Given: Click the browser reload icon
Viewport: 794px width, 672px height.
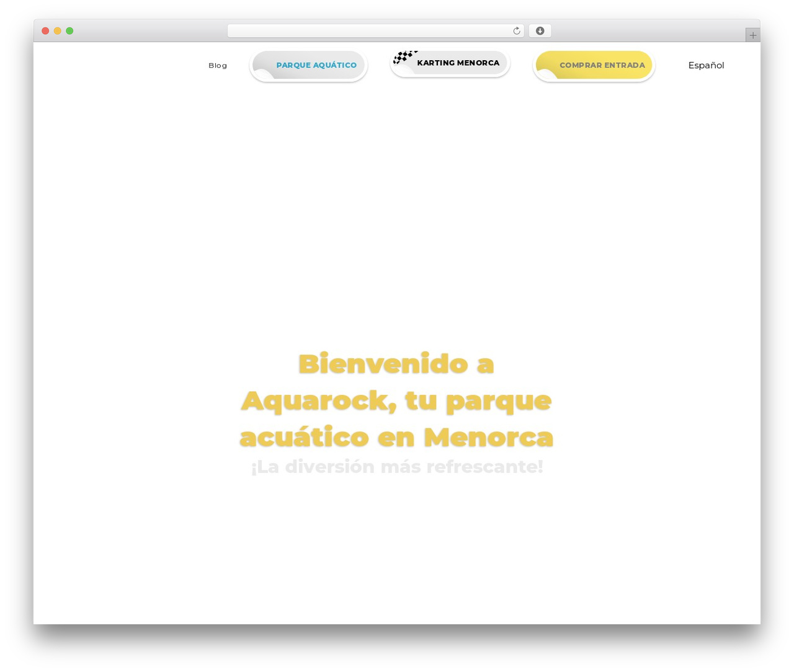Looking at the screenshot, I should (516, 31).
